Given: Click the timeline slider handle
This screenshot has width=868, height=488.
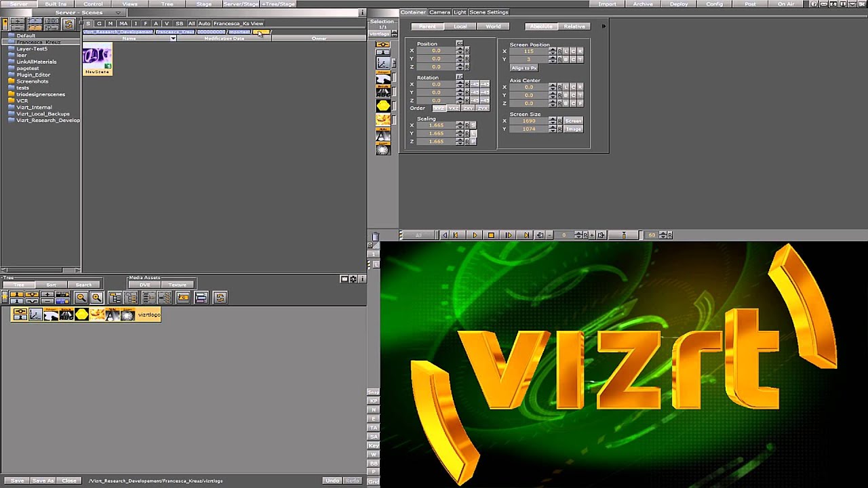Looking at the screenshot, I should pos(624,235).
